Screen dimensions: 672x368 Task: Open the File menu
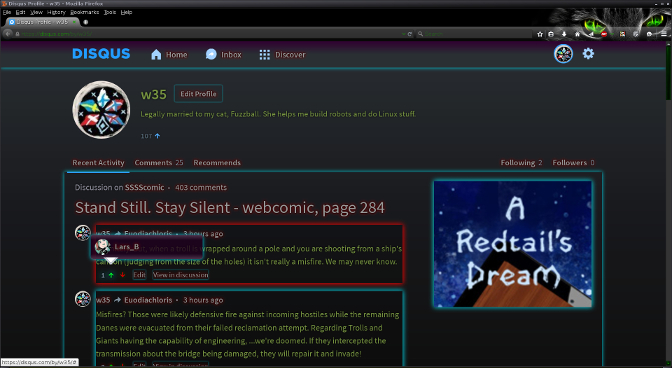pyautogui.click(x=7, y=12)
